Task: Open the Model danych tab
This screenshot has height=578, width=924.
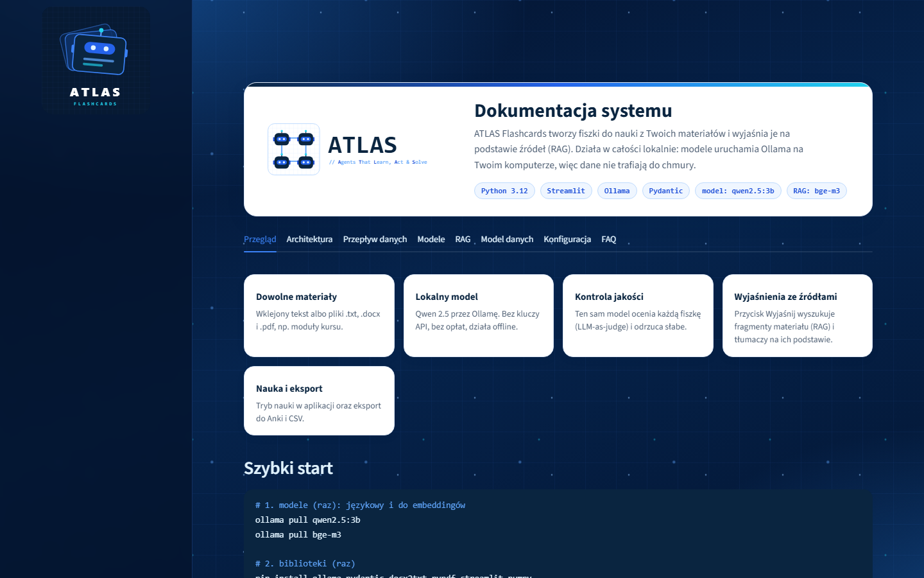Action: [507, 239]
